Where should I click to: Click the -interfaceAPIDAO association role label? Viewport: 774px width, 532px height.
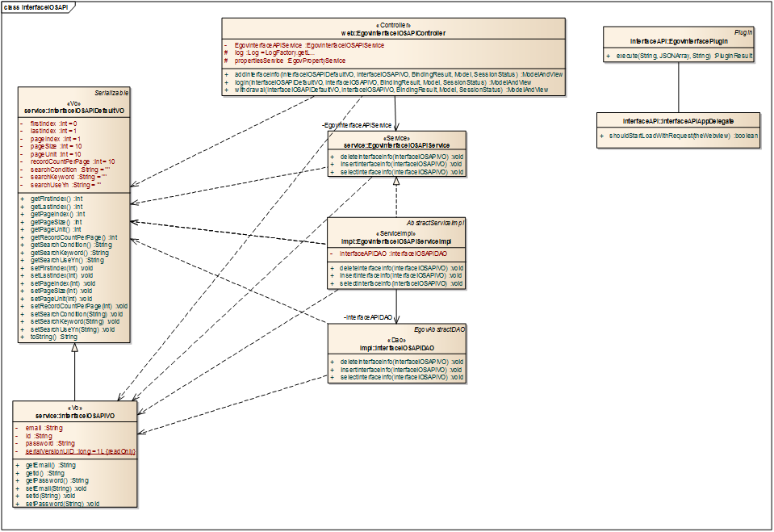pos(367,318)
